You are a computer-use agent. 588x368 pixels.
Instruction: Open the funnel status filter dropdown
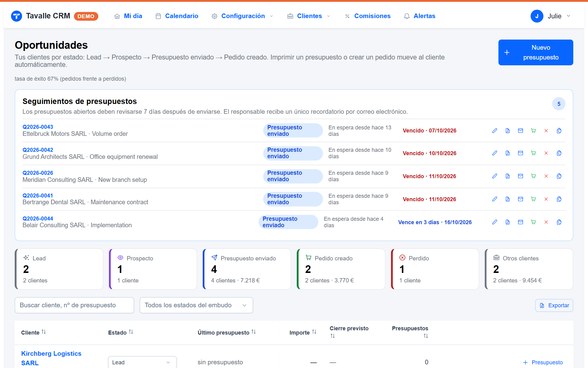196,305
